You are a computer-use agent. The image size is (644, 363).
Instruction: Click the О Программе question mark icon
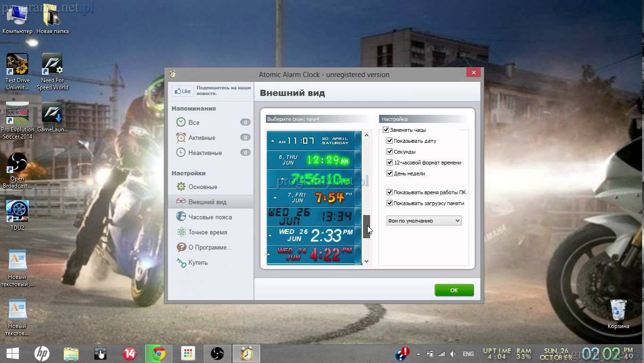click(181, 247)
